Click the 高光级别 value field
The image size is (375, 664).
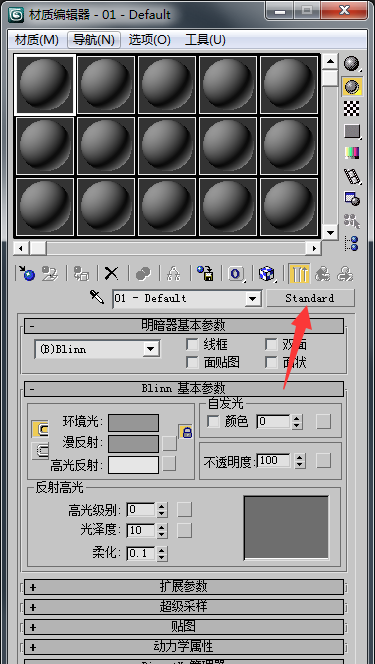click(141, 509)
